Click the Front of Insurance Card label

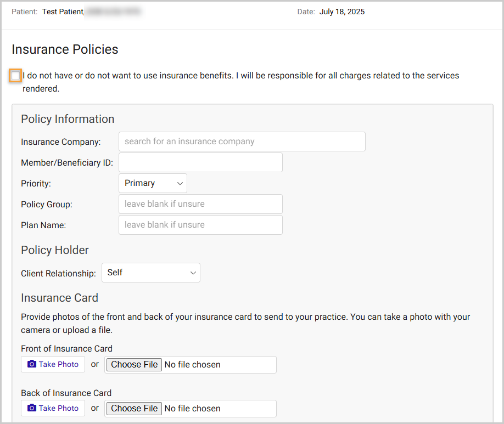(x=67, y=348)
